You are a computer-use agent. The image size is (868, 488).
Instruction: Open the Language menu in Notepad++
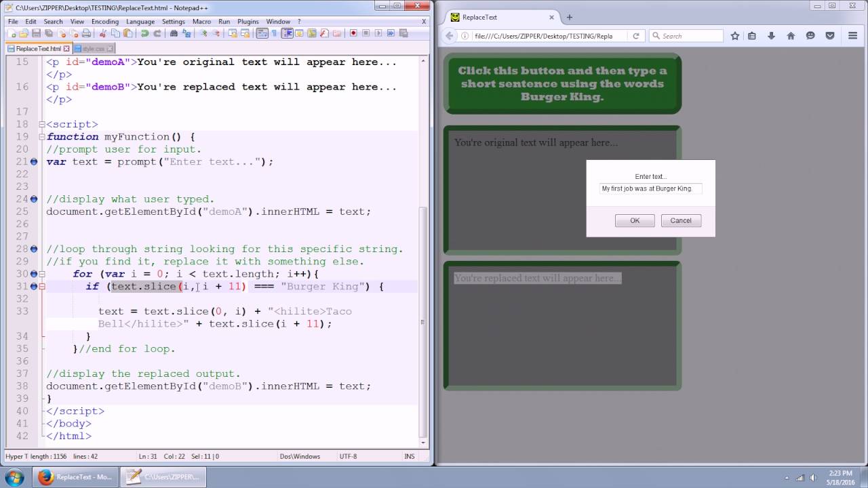coord(140,22)
